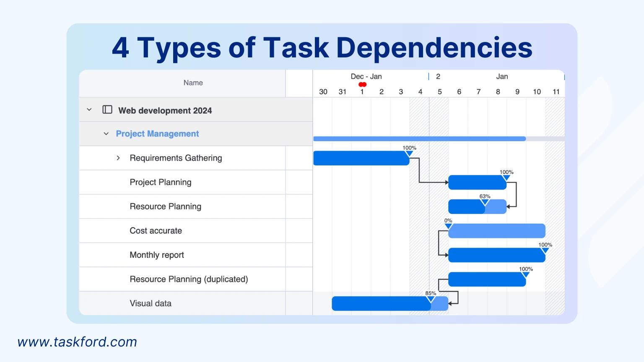Screen dimensions: 644x362
Task: Expand Requirements Gathering subtasks
Action: (118, 158)
